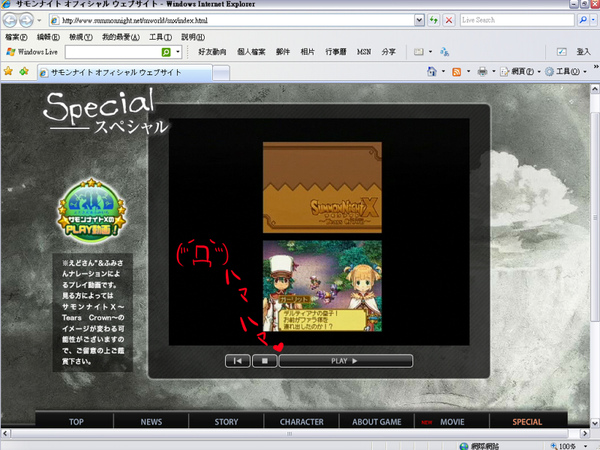
Task: Click Add to Favorites star-plus icon
Action: point(24,71)
